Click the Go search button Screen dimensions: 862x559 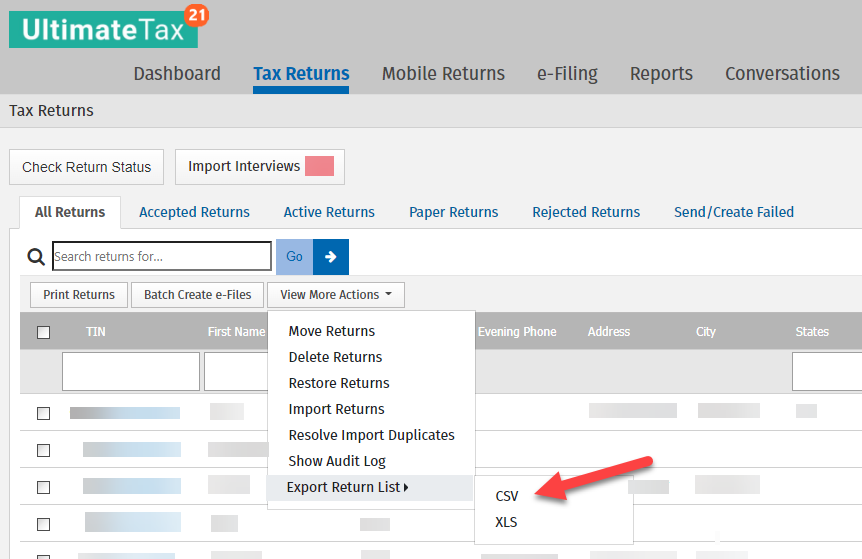pyautogui.click(x=294, y=257)
